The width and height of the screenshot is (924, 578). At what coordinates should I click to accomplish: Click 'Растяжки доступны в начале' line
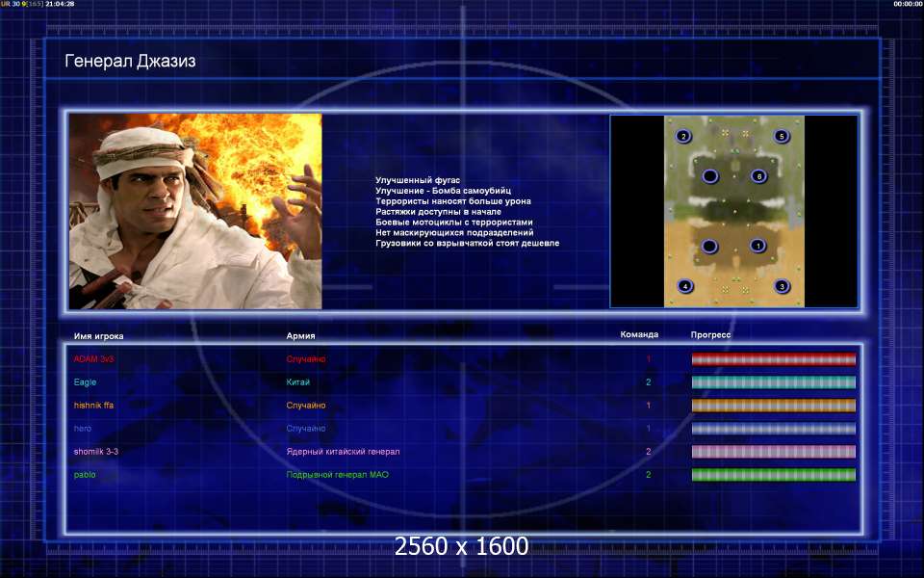coord(439,211)
